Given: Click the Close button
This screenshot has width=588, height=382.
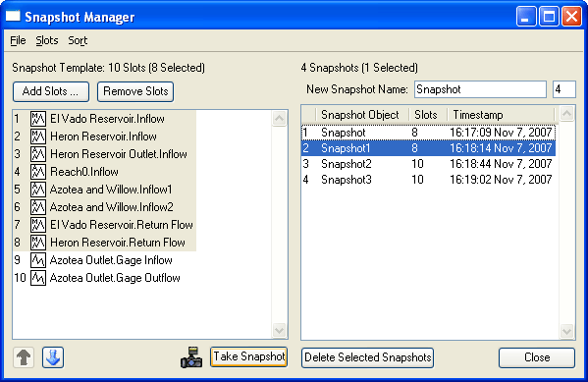Looking at the screenshot, I should click(537, 357).
